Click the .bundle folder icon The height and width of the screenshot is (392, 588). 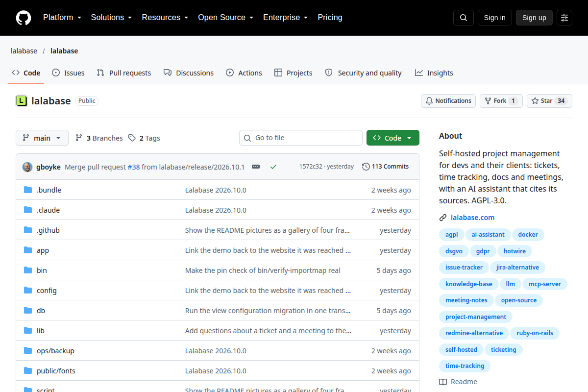coord(28,190)
